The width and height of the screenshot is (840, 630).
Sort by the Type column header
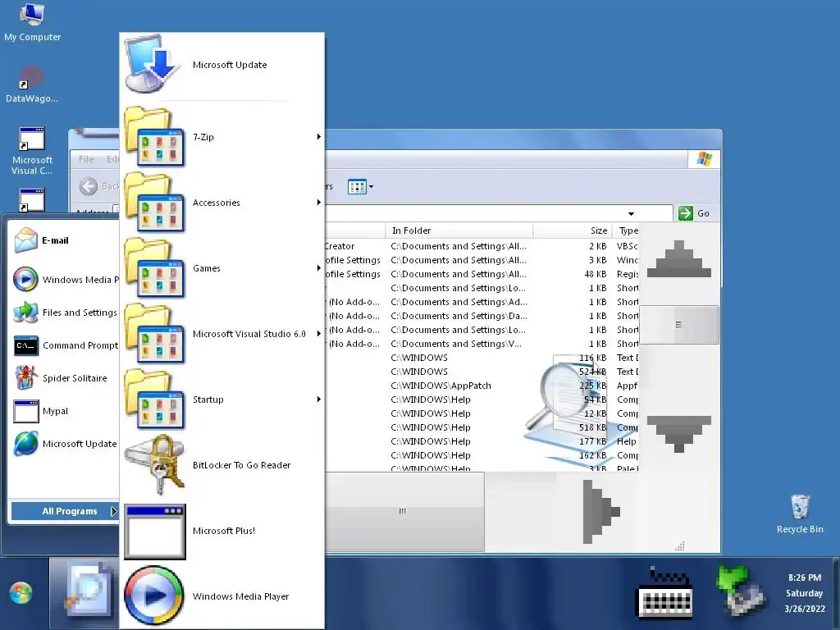626,231
